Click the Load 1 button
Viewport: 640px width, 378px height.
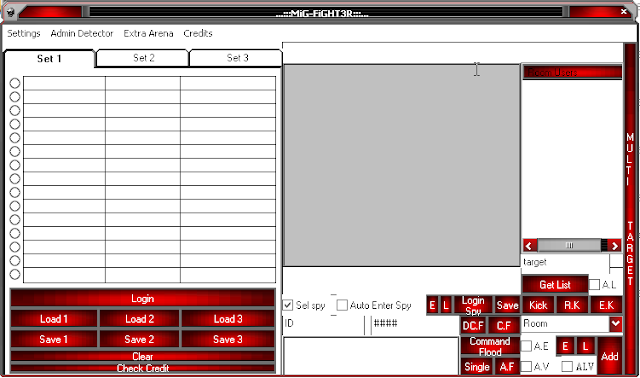54,319
